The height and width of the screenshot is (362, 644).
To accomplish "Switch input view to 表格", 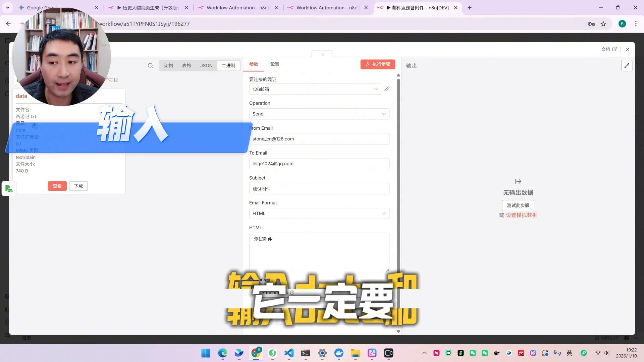I will (x=186, y=66).
